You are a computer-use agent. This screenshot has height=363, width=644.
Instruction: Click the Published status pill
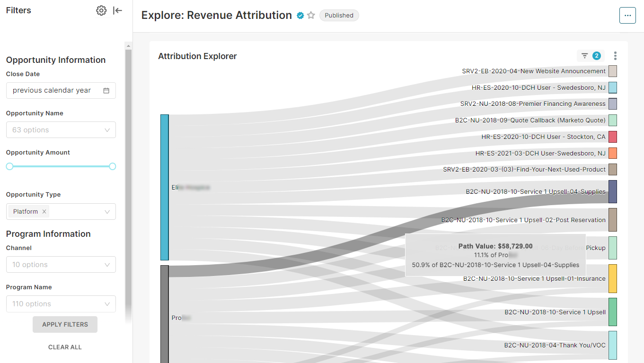(339, 15)
